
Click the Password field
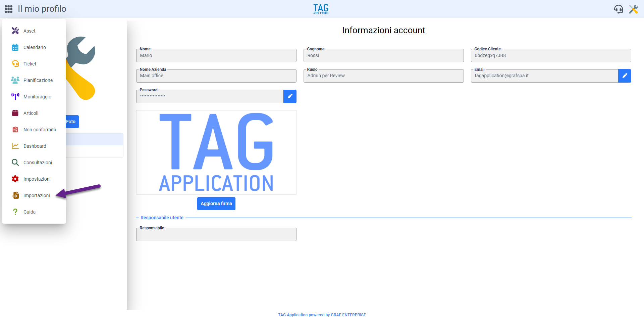click(x=210, y=96)
